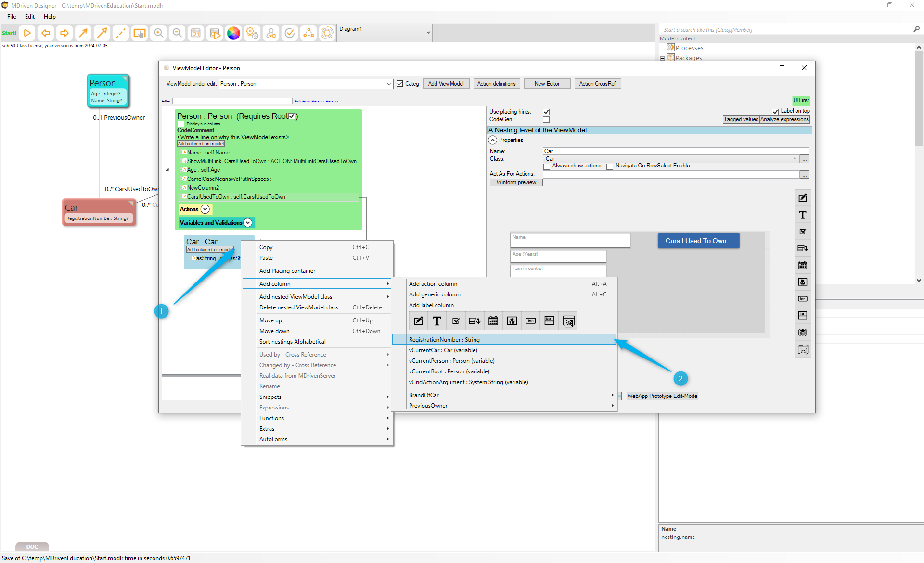Click the btn button icon in submenu icon row
The image size is (924, 563).
pyautogui.click(x=531, y=321)
